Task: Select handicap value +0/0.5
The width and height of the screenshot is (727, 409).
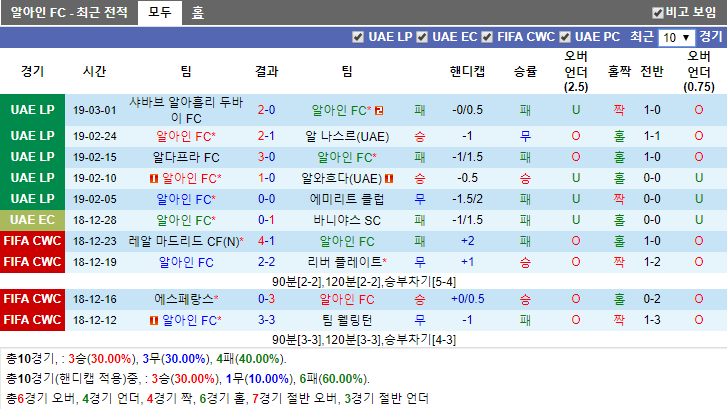Action: coord(467,299)
